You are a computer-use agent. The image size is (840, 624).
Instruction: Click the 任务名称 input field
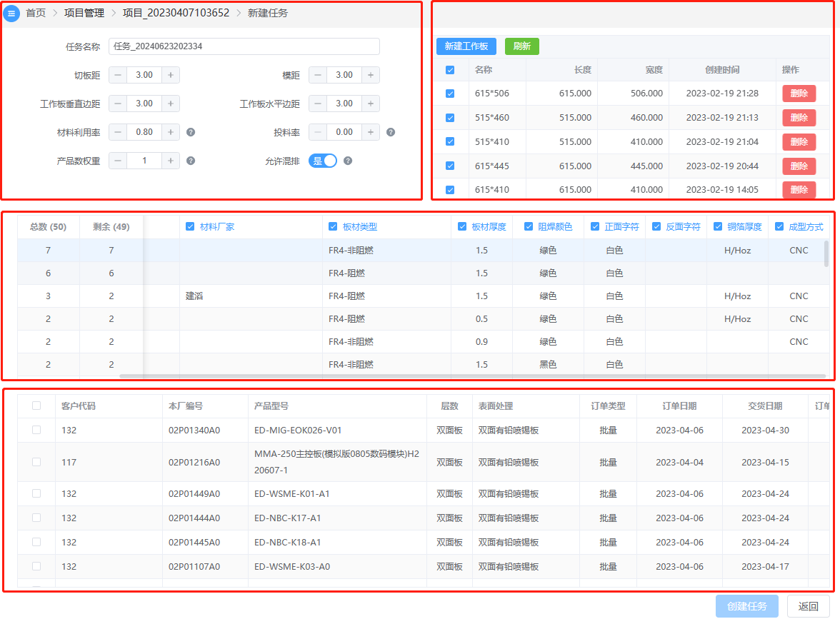(x=244, y=46)
